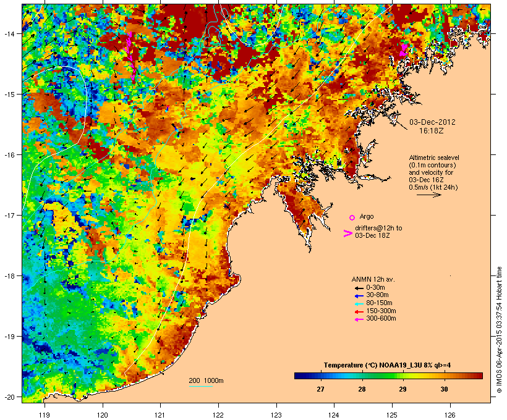This screenshot has height=420, width=507.
Task: Click the cyan 80-150m legend arrow
Action: click(x=359, y=304)
